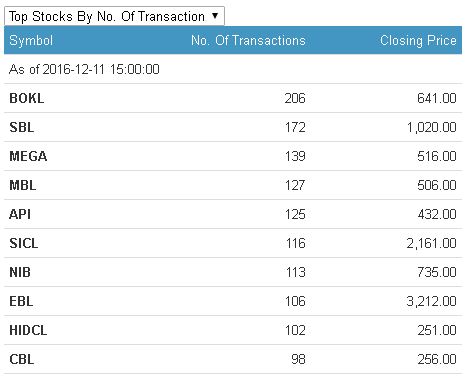This screenshot has height=380, width=472.
Task: Open the CBL stock symbol
Action: (22, 359)
